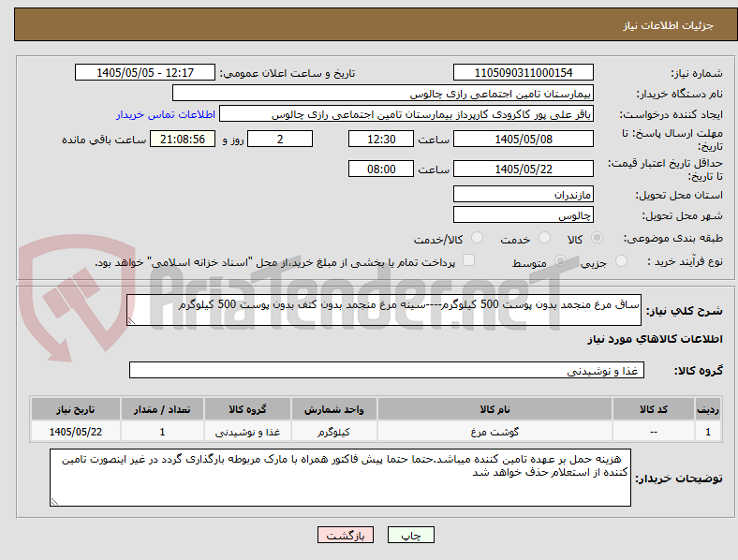
Task: Click the announcement date field 1405/05/05 - 12:17
Action: [145, 72]
